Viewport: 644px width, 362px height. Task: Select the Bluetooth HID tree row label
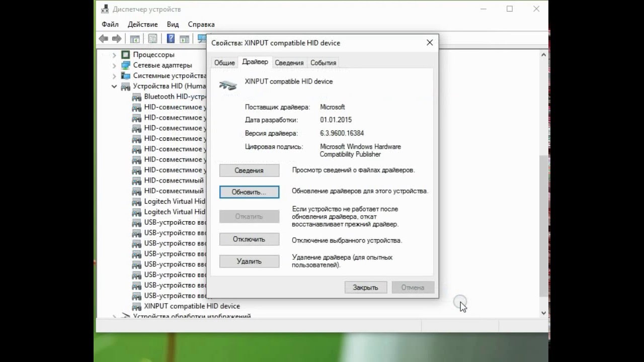pyautogui.click(x=175, y=97)
